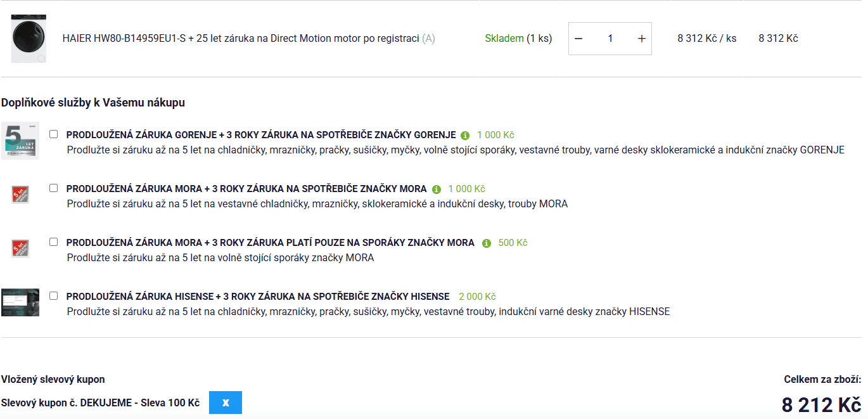The height and width of the screenshot is (419, 868).
Task: Click the HAIER washing machine product thumbnail
Action: tap(29, 39)
